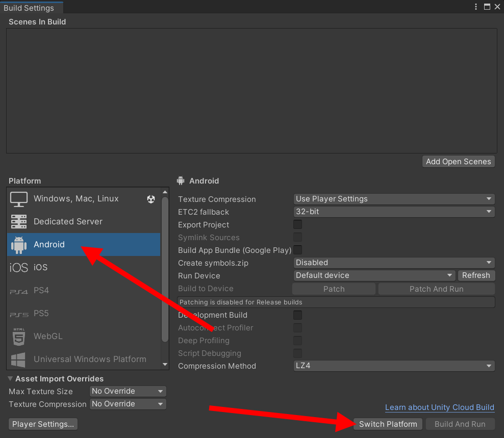This screenshot has height=438, width=504.
Task: Click the Dedicated Server rack icon
Action: coord(19,221)
